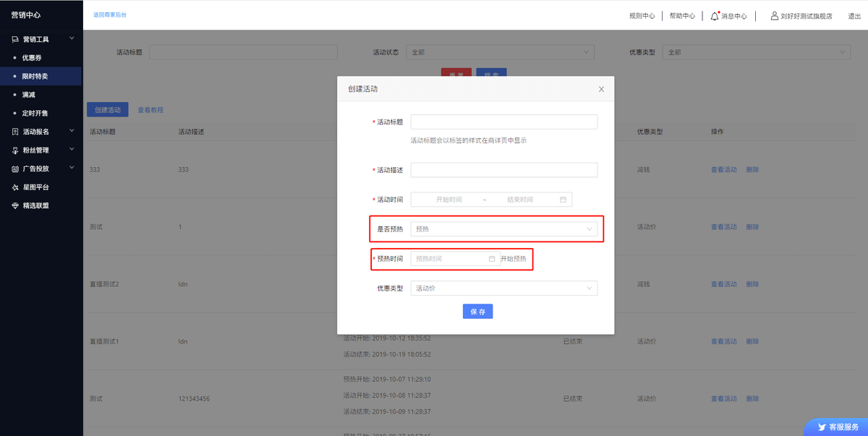Open the 是否预热 dropdown in dialog
868x436 pixels.
coord(503,228)
